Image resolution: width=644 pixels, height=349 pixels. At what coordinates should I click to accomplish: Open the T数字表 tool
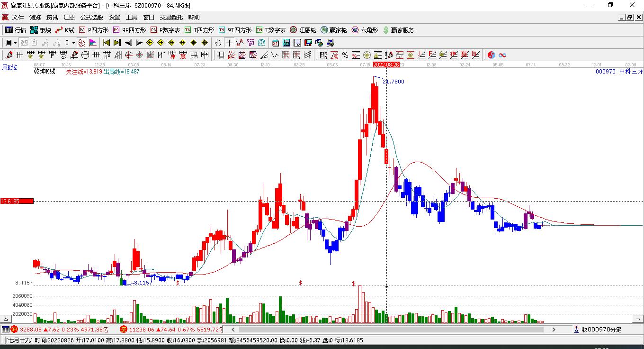pos(271,30)
